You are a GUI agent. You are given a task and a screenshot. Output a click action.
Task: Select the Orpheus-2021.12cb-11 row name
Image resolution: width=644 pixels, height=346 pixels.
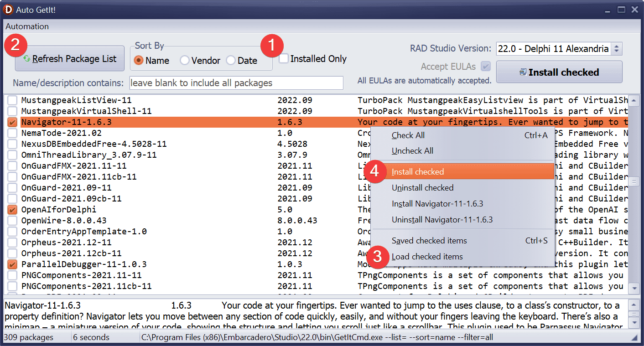[71, 253]
